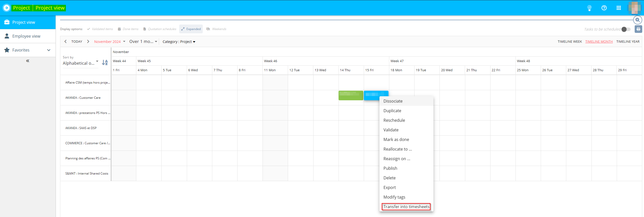The image size is (644, 217).
Task: Toggle the Weekends display option
Action: (x=216, y=29)
